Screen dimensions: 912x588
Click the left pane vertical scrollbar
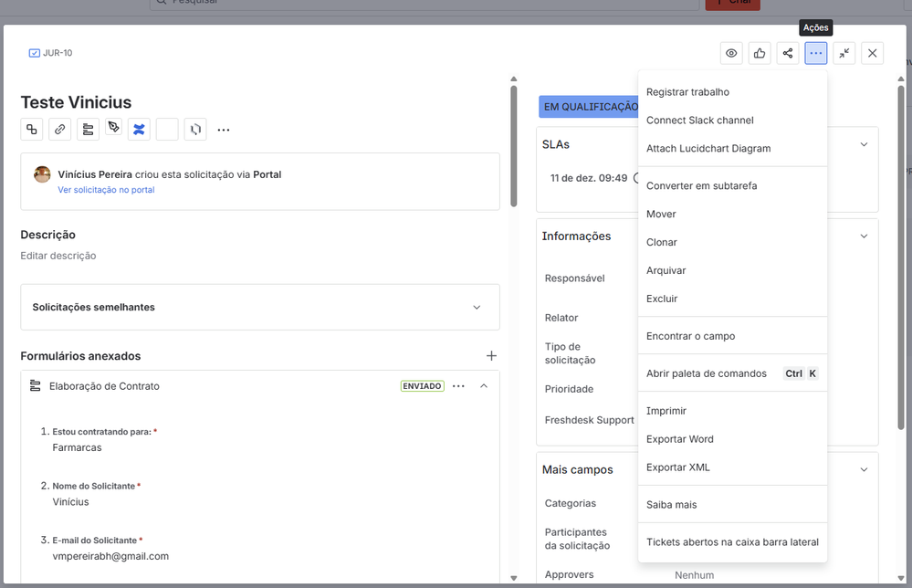pos(514,146)
